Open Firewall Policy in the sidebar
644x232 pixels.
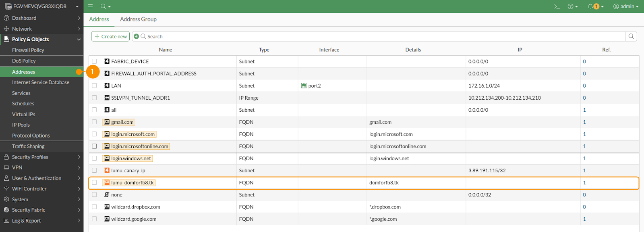[x=28, y=50]
